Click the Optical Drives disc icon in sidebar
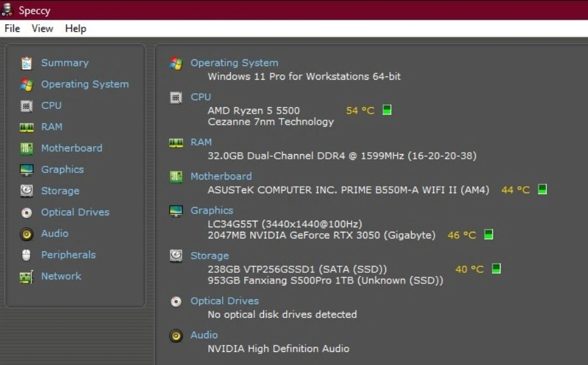 click(x=26, y=212)
